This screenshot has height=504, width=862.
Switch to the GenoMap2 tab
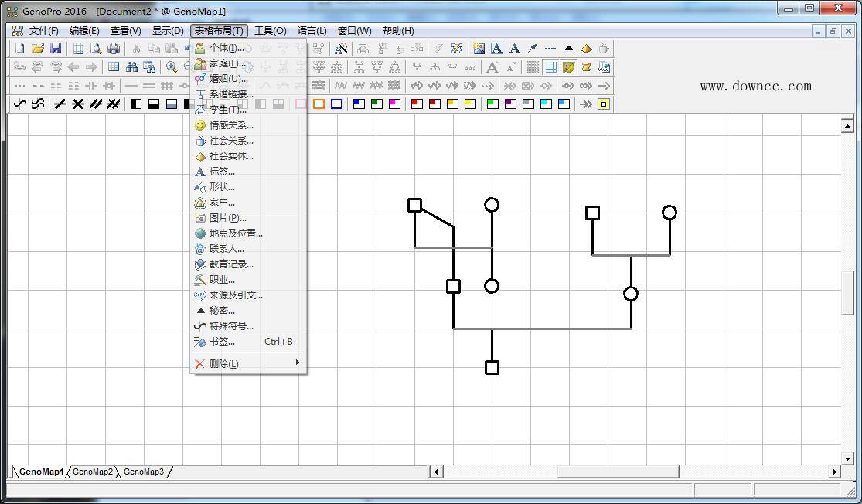click(93, 472)
